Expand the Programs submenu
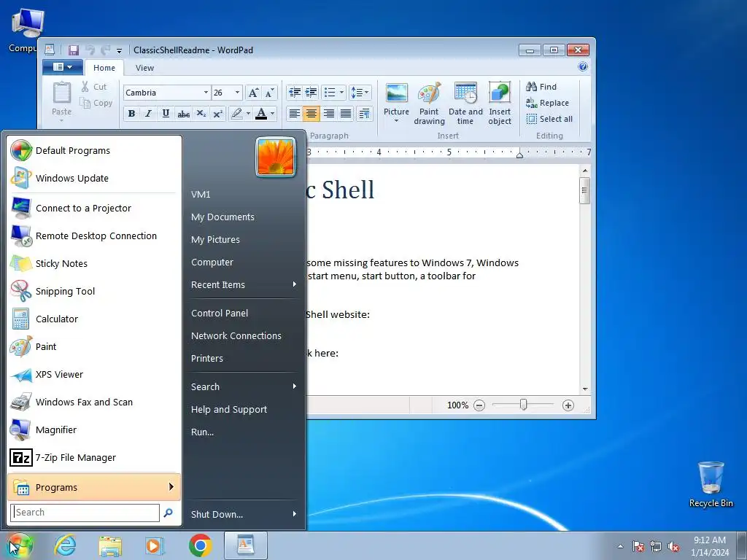The height and width of the screenshot is (560, 747). [x=94, y=487]
